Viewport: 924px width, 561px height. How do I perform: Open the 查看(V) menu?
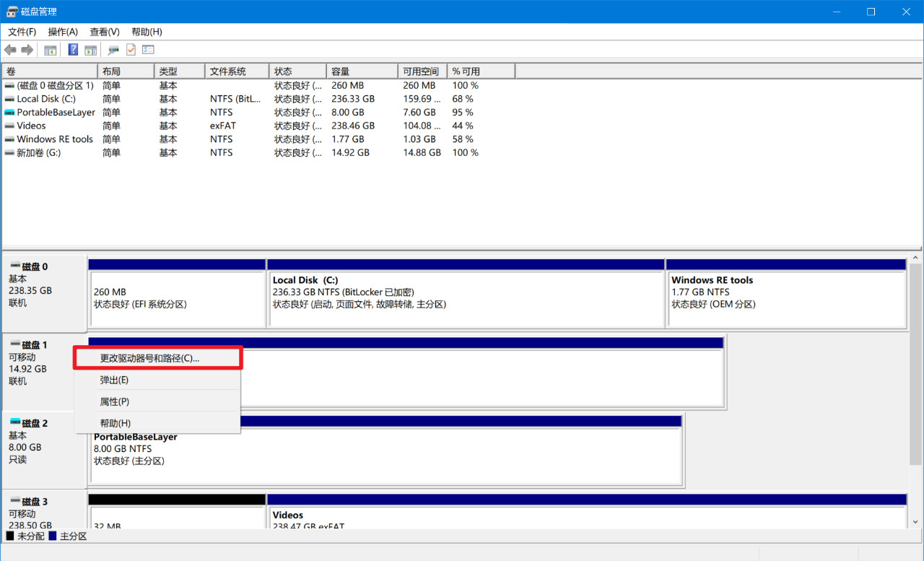click(x=105, y=32)
